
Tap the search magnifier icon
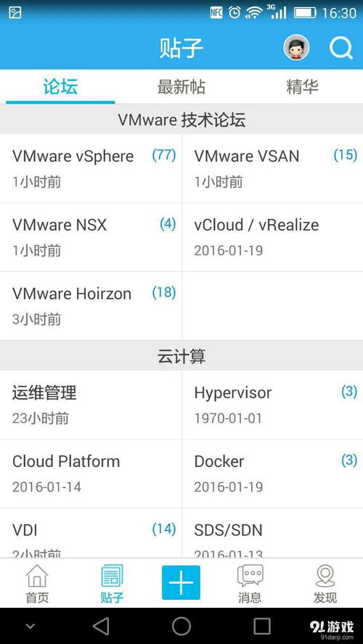[341, 48]
